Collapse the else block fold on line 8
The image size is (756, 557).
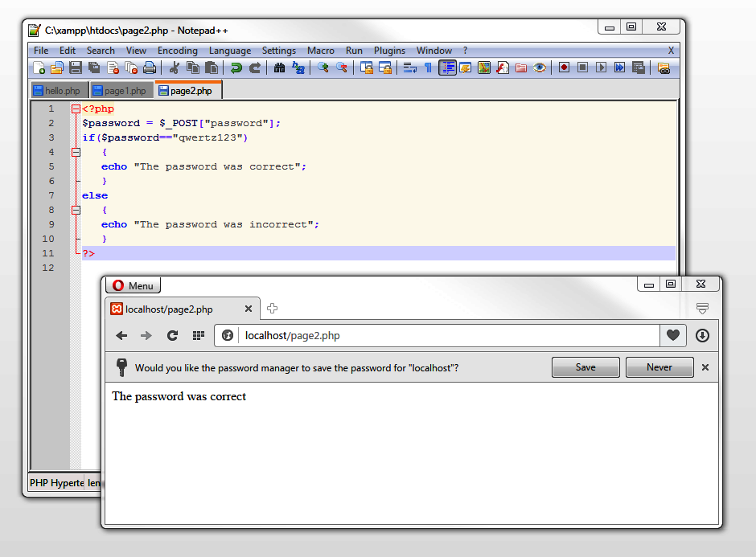[x=76, y=211]
